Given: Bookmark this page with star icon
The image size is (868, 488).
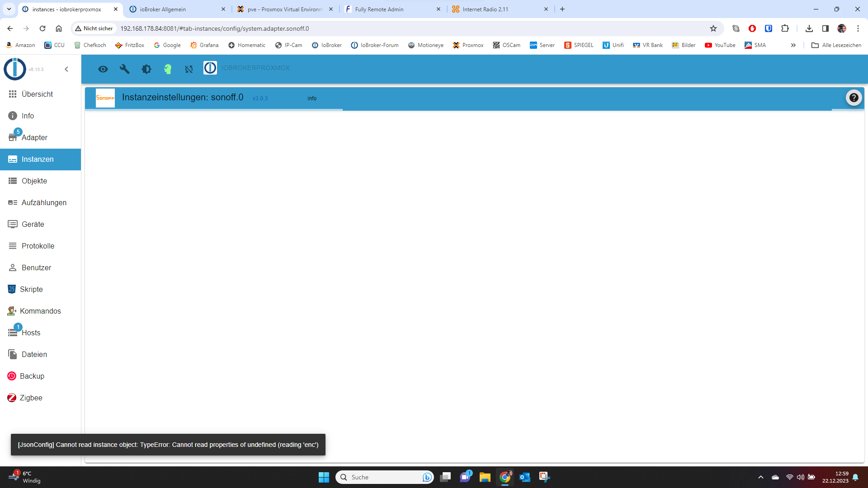Looking at the screenshot, I should pyautogui.click(x=713, y=28).
